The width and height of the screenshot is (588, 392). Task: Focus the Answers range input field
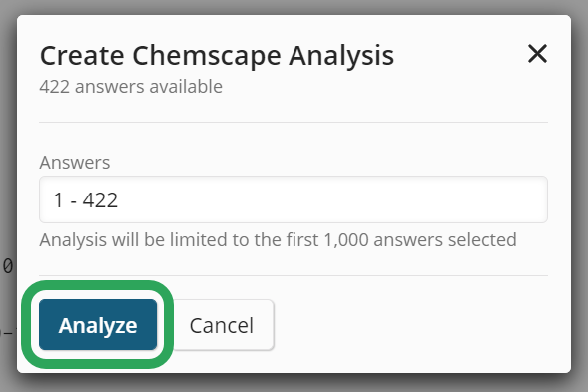pos(294,199)
